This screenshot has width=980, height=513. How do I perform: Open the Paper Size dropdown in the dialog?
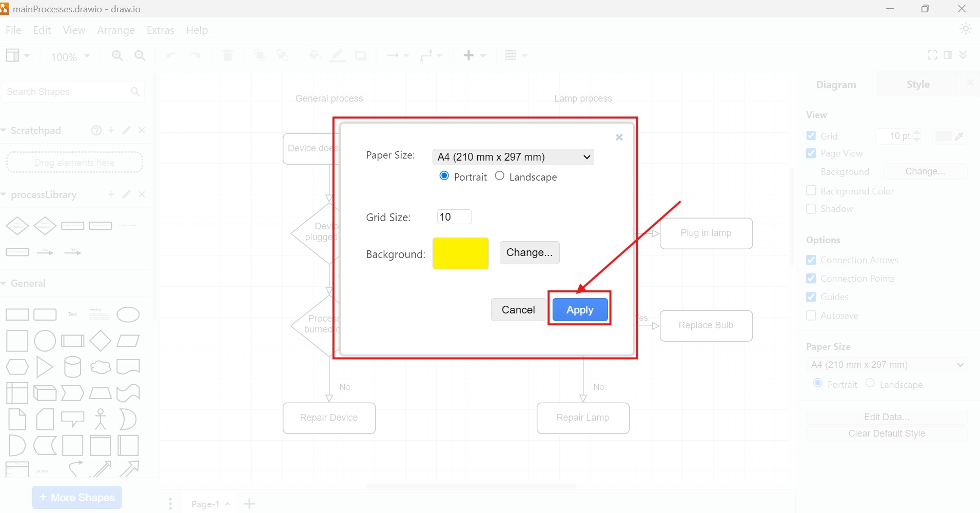point(513,157)
